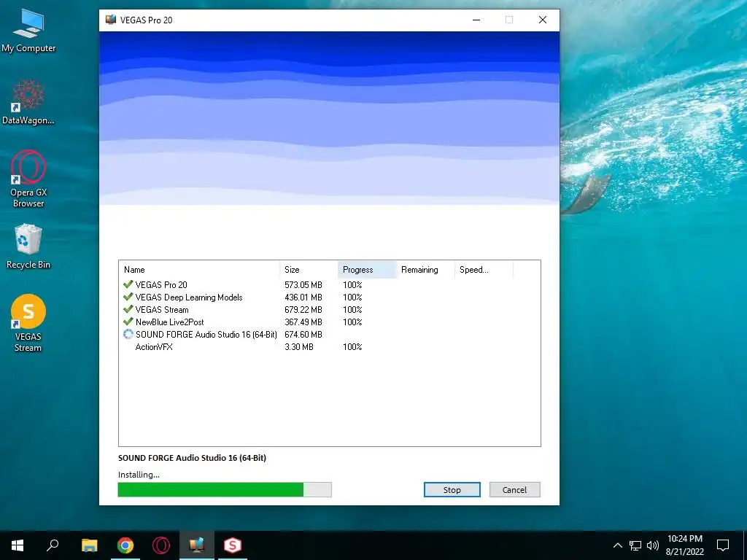Screen dimensions: 747x560
Task: Switch to Google Chrome in the taskbar
Action: (125, 545)
